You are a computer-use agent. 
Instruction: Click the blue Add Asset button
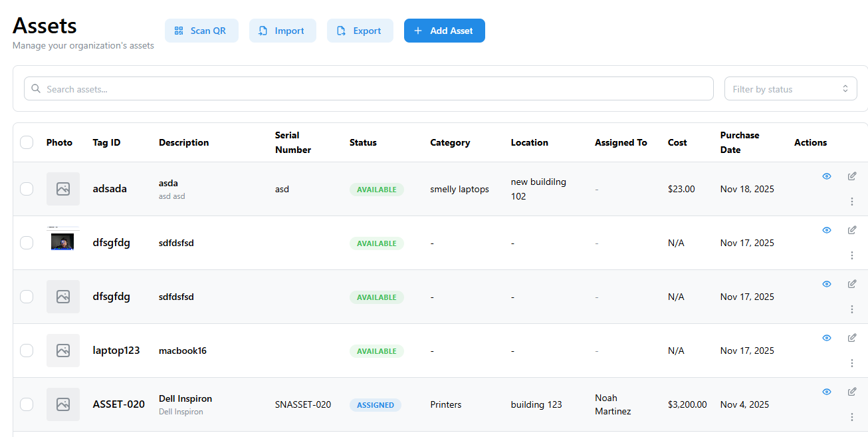444,31
